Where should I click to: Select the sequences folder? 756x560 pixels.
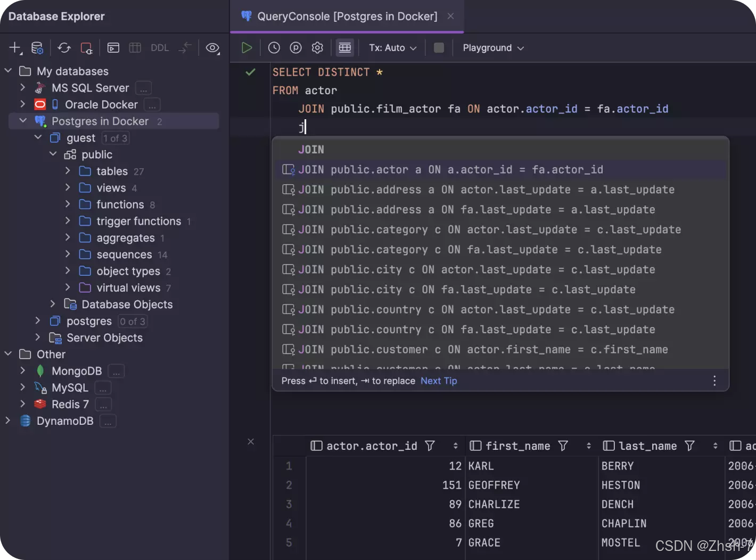pyautogui.click(x=124, y=254)
